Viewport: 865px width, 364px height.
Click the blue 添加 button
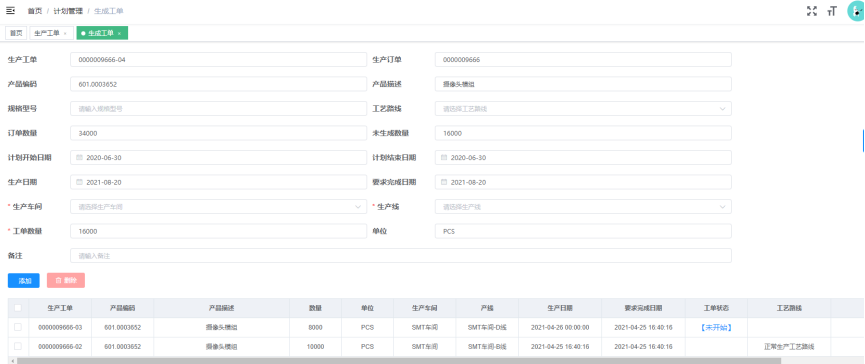(24, 281)
